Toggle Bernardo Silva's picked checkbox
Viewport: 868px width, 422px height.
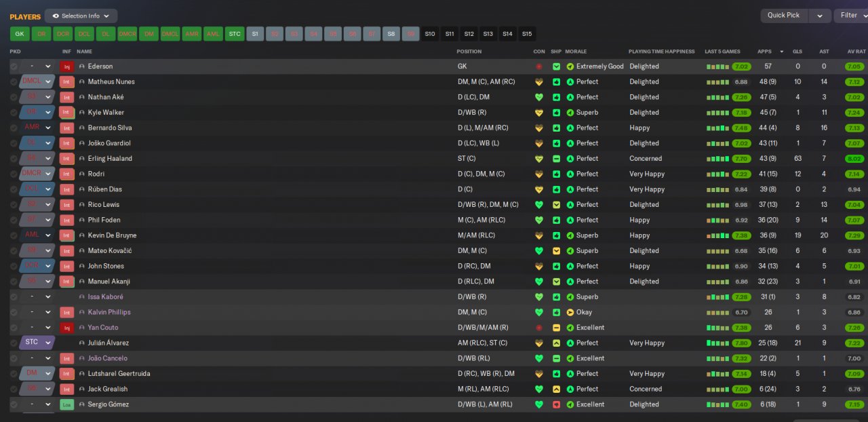[x=14, y=128]
